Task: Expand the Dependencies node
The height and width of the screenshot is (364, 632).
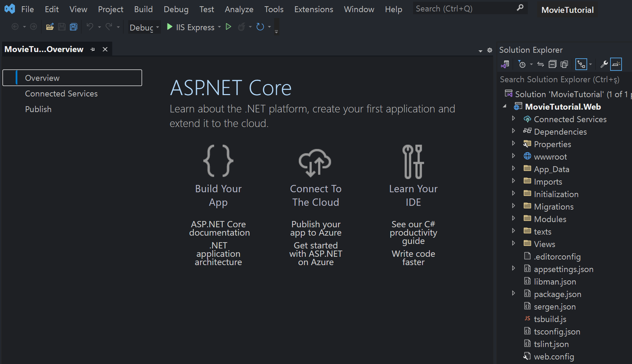Action: [514, 131]
